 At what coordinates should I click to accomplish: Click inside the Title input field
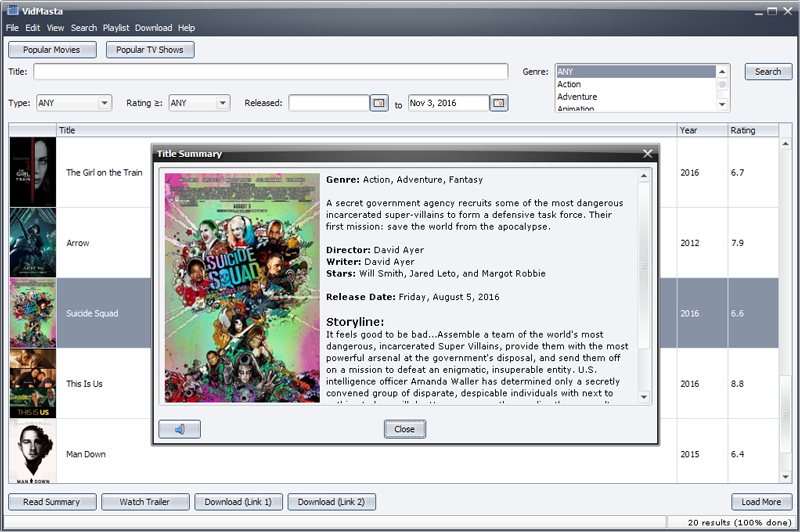click(270, 71)
